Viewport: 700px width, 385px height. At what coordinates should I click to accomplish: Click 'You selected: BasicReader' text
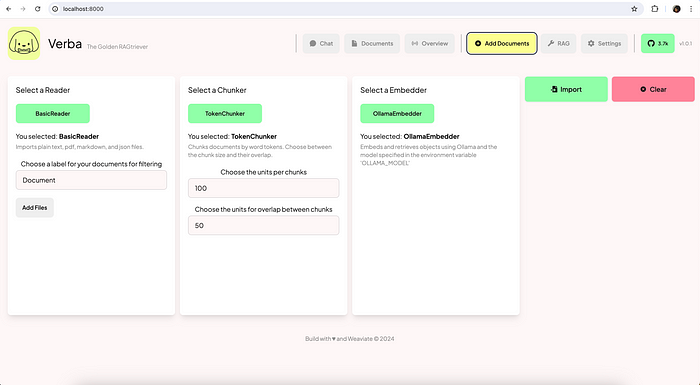(57, 136)
